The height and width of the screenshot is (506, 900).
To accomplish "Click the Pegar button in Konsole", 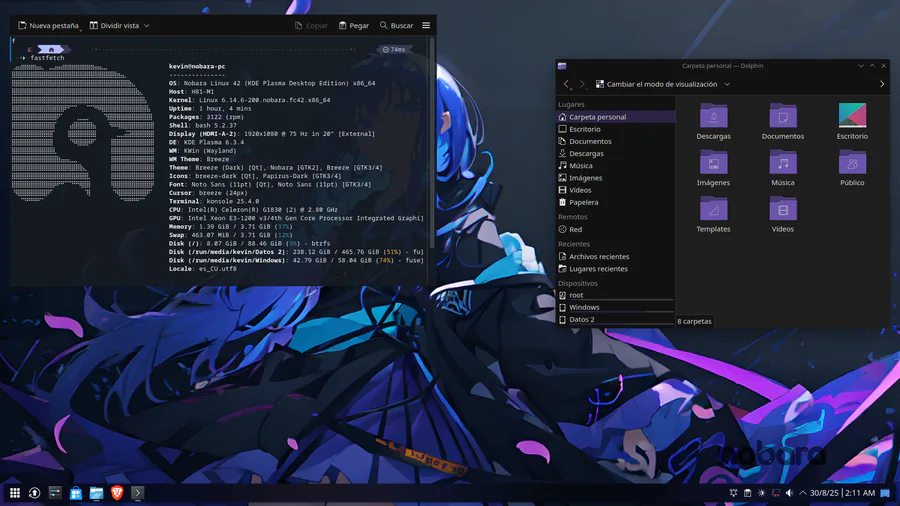I will pos(354,25).
